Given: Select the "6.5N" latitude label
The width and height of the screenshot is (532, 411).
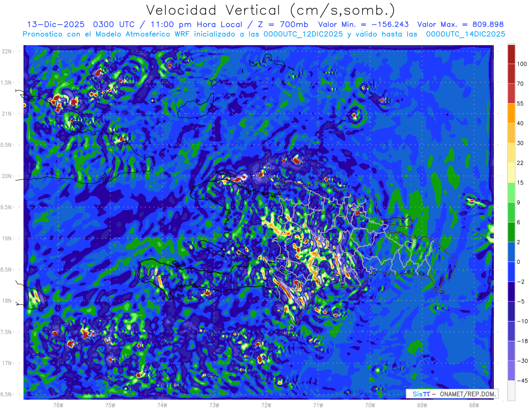Looking at the screenshot, I should [6, 394].
